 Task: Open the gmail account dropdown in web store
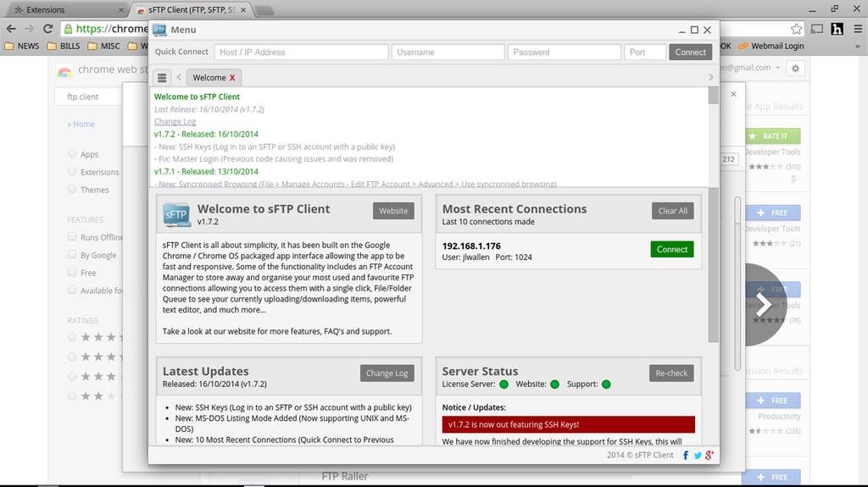[x=778, y=68]
